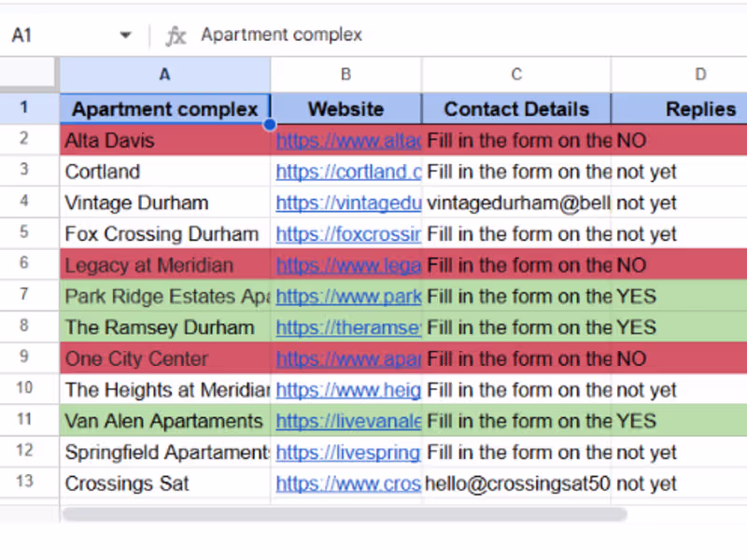
Task: Select row 6 header
Action: (x=25, y=265)
